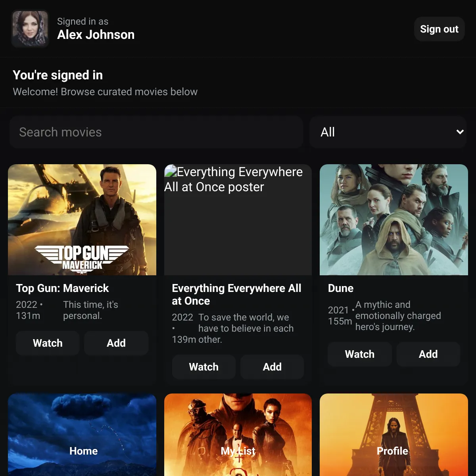Open the Top Gun: Maverick poster
This screenshot has height=476, width=476.
pyautogui.click(x=82, y=220)
